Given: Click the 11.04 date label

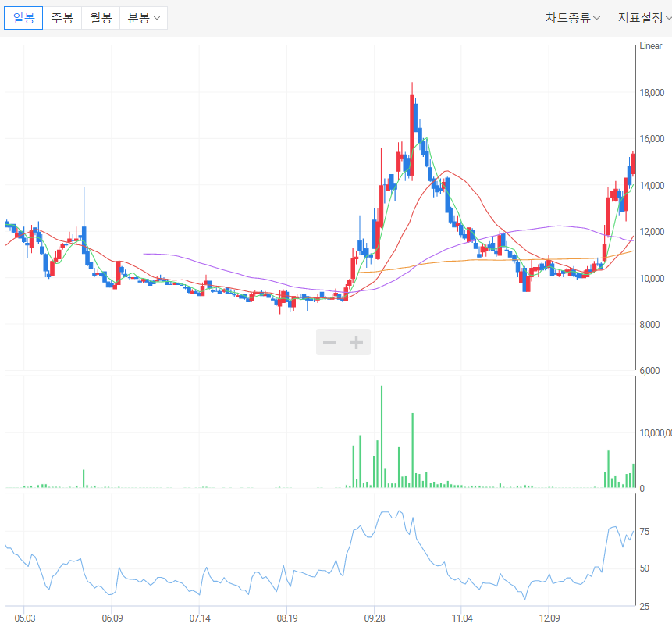Looking at the screenshot, I should coord(462,618).
